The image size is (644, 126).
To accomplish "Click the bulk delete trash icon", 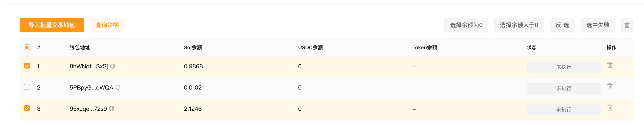I will tap(627, 25).
